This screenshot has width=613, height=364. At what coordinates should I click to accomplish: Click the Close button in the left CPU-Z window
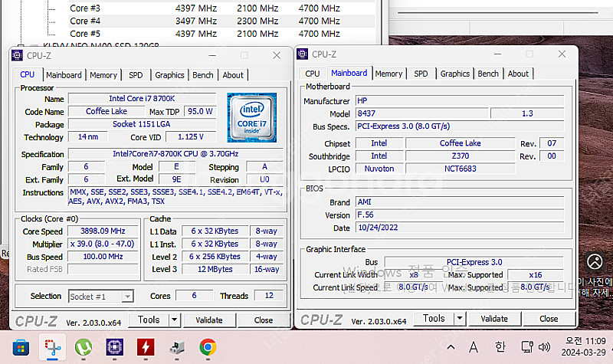point(264,320)
